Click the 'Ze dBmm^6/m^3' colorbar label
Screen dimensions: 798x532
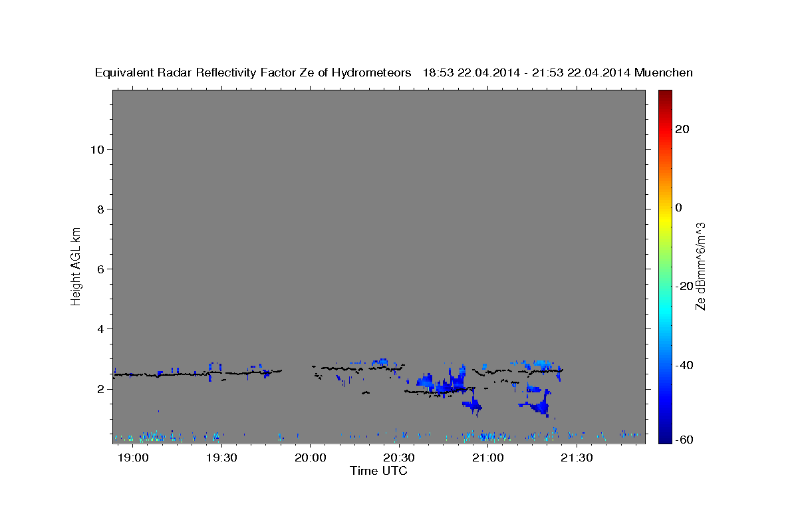point(700,266)
